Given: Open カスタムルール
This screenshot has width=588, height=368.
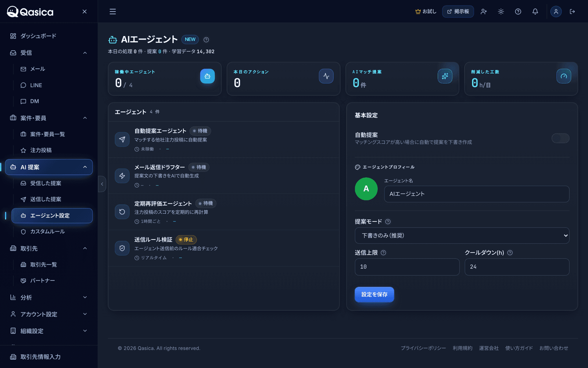Looking at the screenshot, I should pos(52,231).
